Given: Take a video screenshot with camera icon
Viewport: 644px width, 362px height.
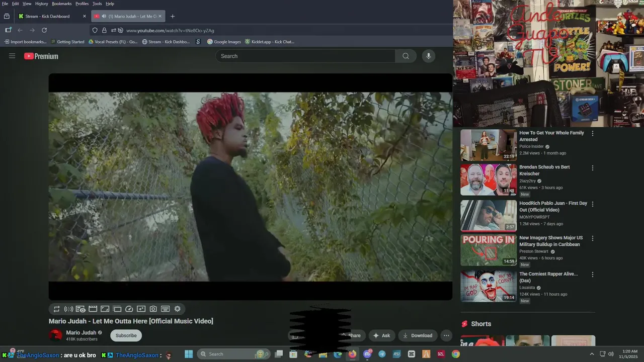Looking at the screenshot, I should pyautogui.click(x=153, y=309).
